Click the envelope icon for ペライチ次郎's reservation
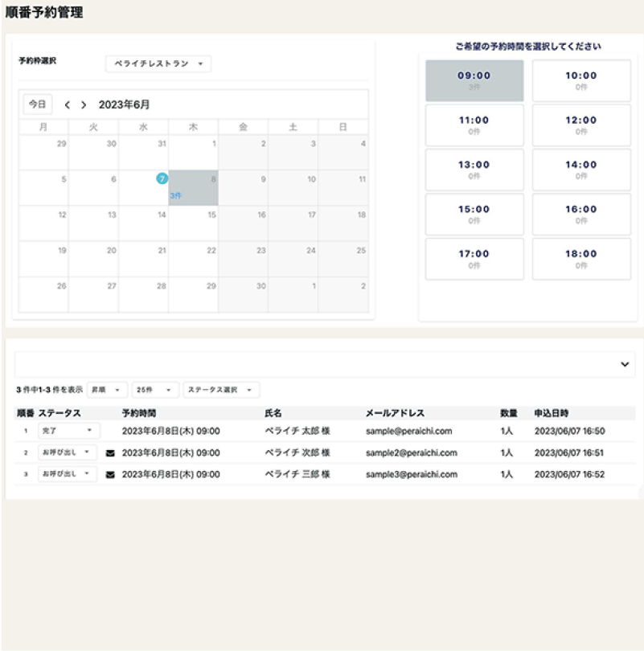The image size is (644, 651). (x=110, y=452)
